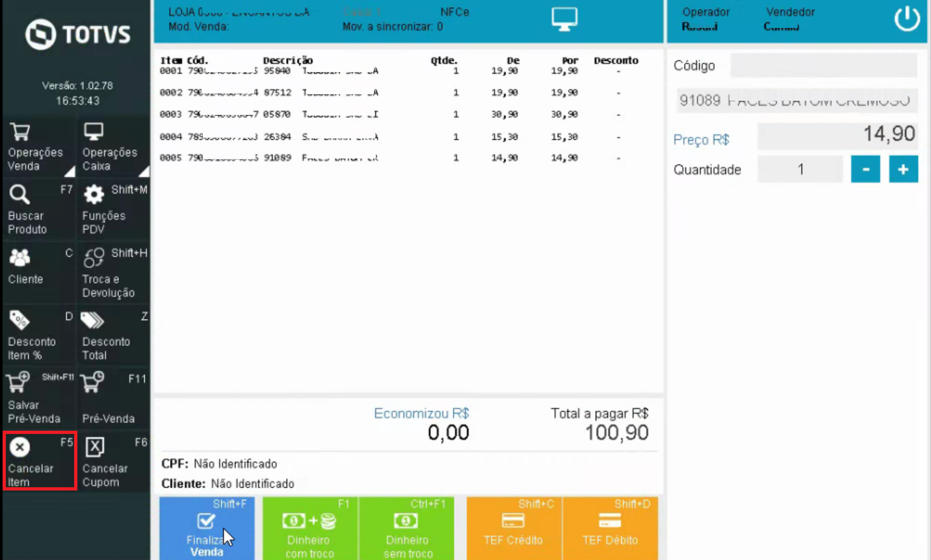Click the Preço R$ label
Viewport: 931px width, 560px height.
tap(702, 140)
